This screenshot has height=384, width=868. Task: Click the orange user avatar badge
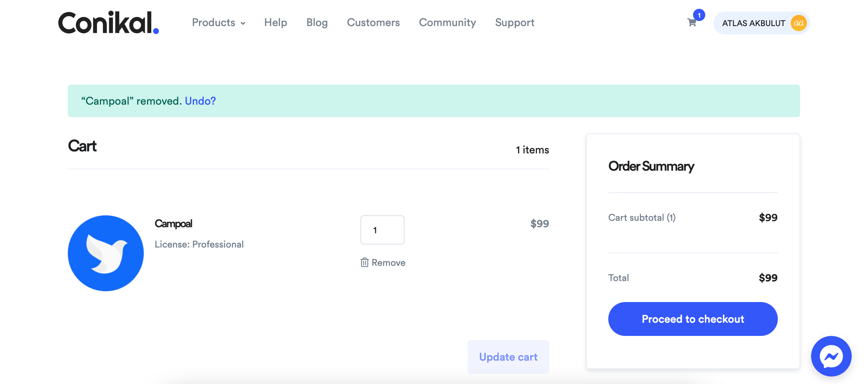pyautogui.click(x=798, y=23)
